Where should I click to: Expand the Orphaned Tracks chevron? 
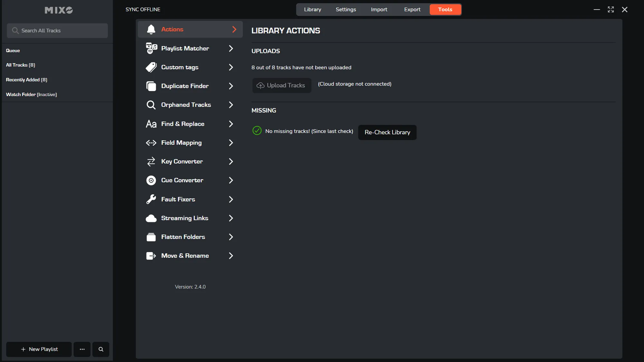[x=231, y=105]
